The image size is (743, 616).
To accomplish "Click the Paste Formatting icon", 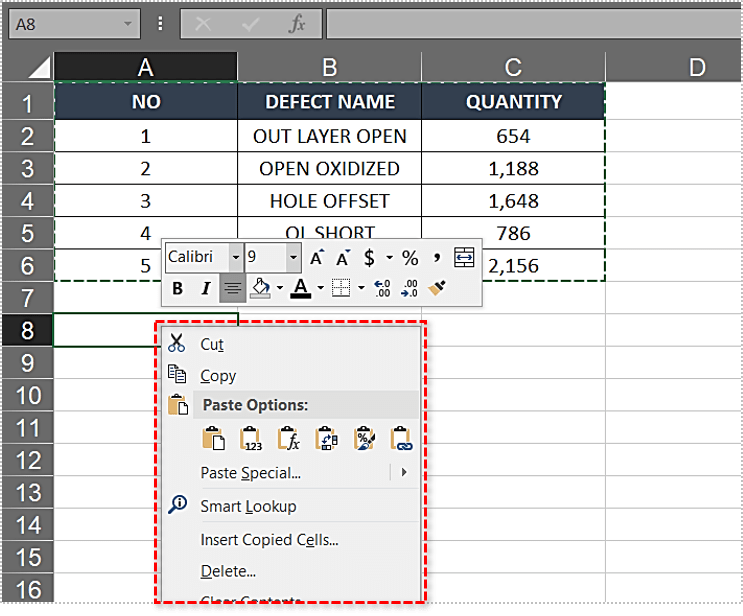I will [x=364, y=438].
